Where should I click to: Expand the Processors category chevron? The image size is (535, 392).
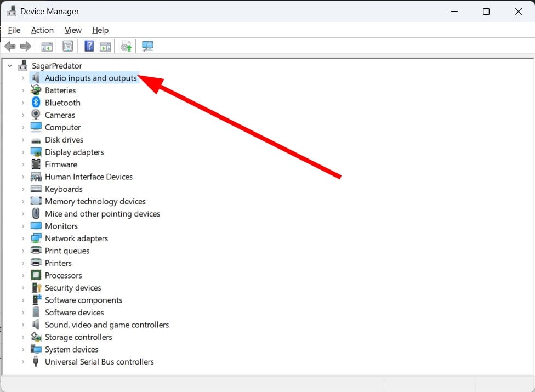click(23, 275)
